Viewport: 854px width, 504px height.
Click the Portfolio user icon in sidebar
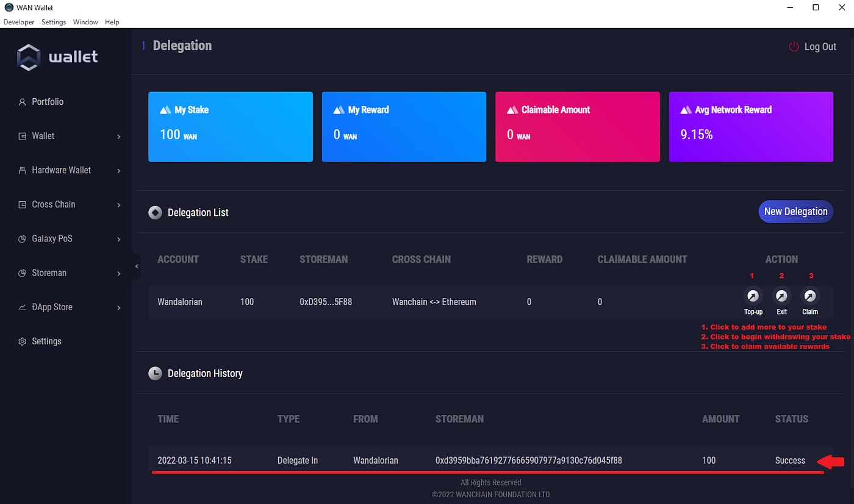click(23, 102)
